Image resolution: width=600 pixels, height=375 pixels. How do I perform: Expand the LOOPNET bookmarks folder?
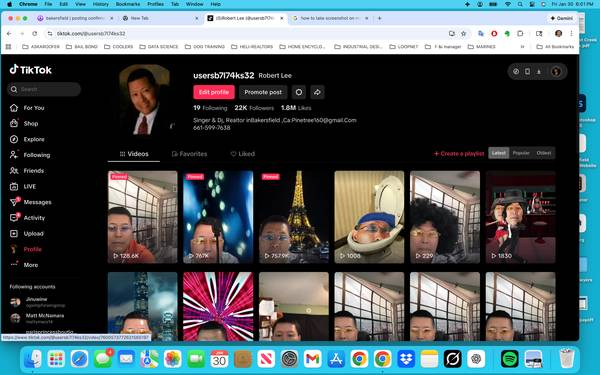[404, 47]
